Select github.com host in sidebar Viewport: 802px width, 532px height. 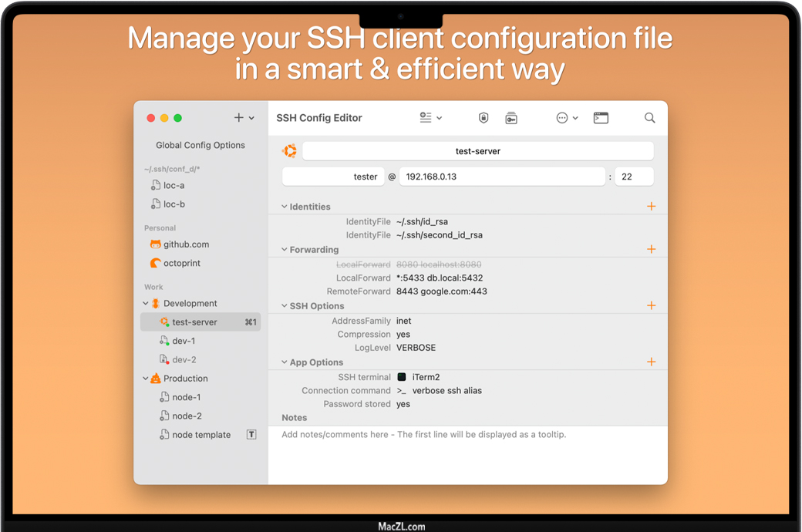coord(186,244)
